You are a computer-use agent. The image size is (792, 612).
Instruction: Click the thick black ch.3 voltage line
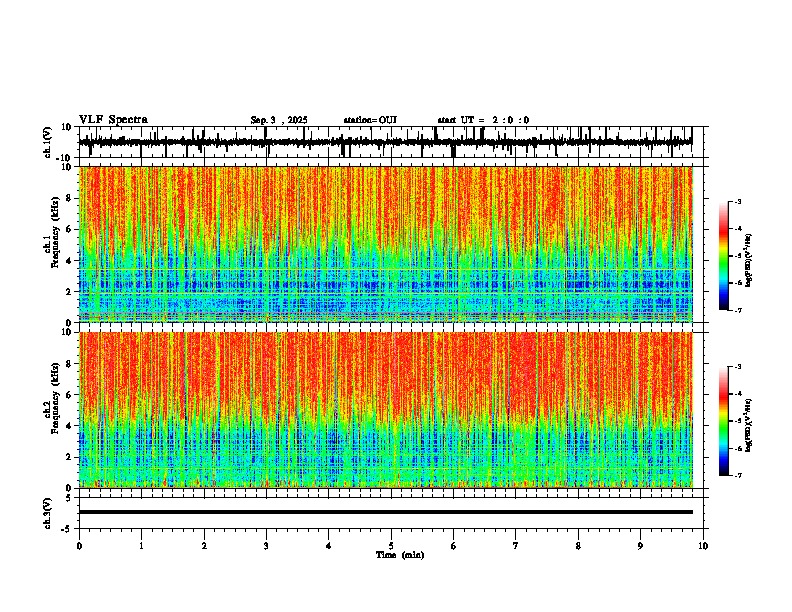coord(386,512)
